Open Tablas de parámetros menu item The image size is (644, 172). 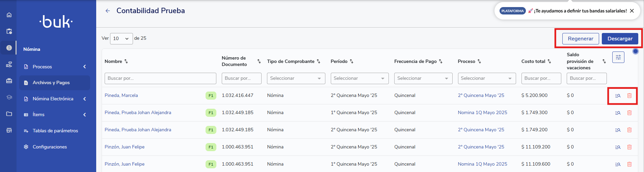pos(55,131)
